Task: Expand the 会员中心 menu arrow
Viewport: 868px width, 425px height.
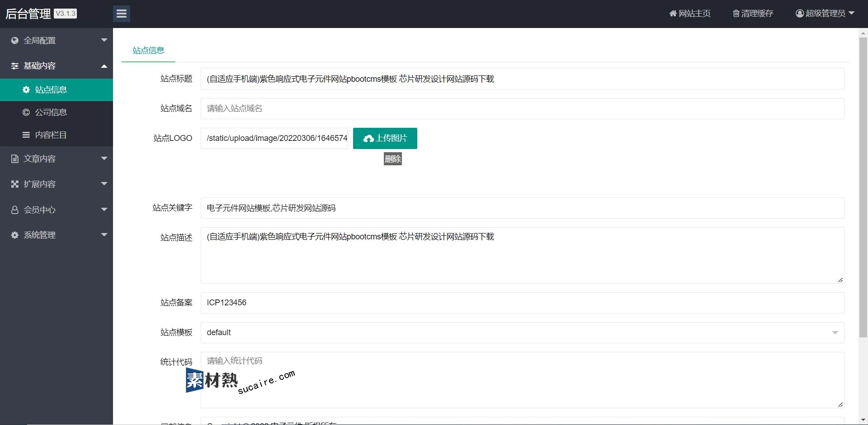Action: coord(104,210)
